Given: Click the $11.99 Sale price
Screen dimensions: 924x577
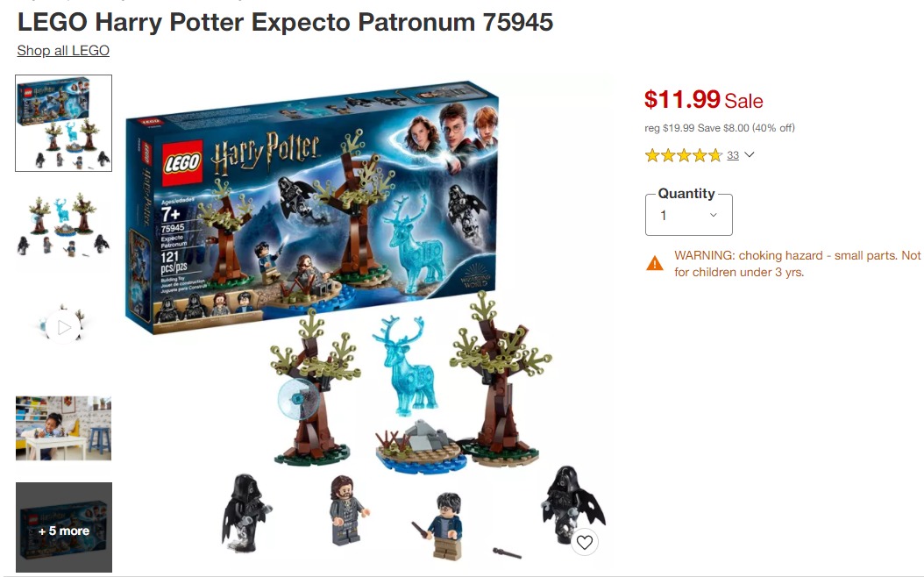Looking at the screenshot, I should pyautogui.click(x=704, y=100).
